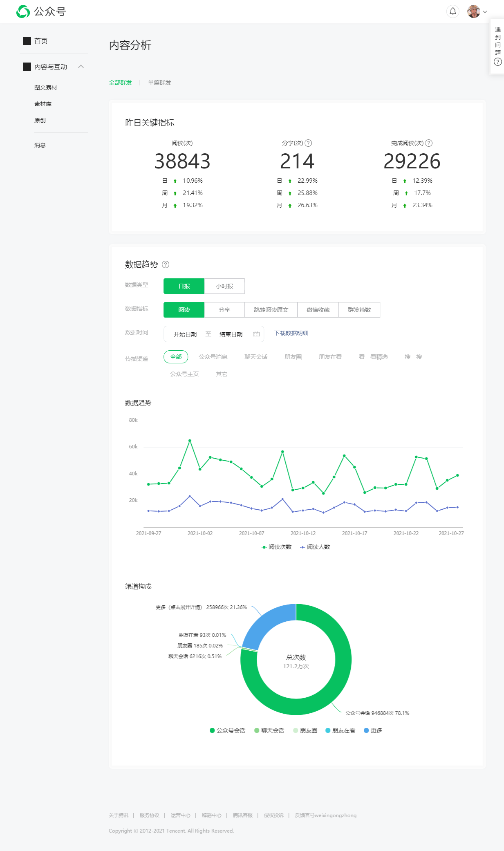Switch to the 单篇群发 tab

point(159,83)
